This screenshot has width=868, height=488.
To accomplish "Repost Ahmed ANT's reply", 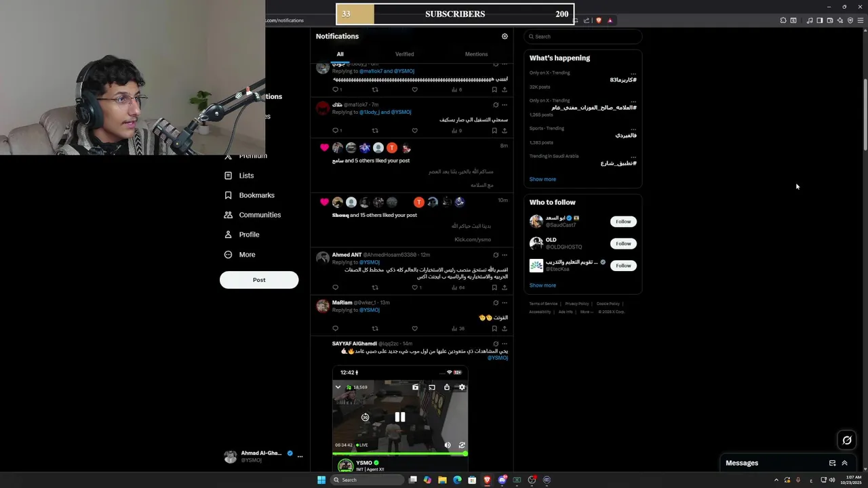I will [375, 287].
